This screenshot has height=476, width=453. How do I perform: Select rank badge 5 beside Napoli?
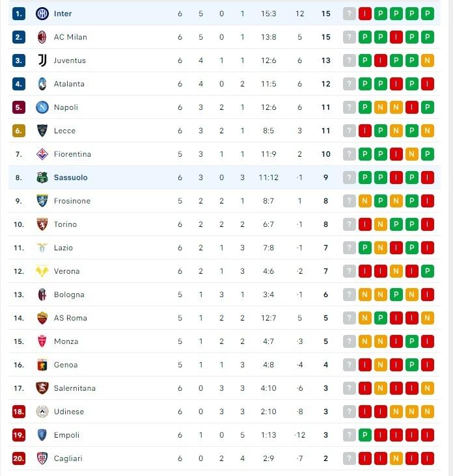[x=18, y=107]
